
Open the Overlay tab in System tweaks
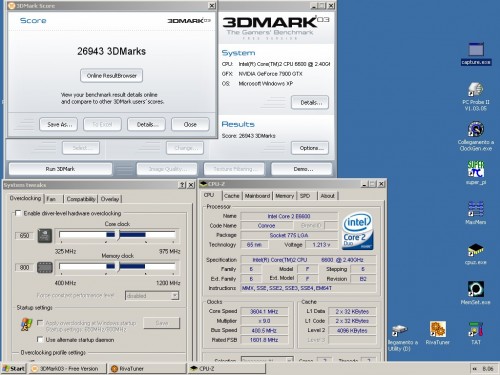[x=110, y=199]
